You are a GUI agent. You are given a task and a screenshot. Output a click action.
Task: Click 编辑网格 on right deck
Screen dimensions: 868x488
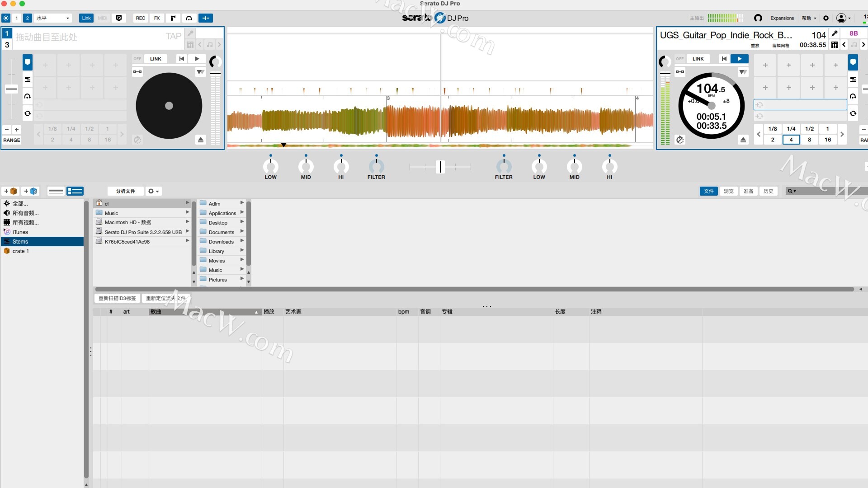pos(780,45)
